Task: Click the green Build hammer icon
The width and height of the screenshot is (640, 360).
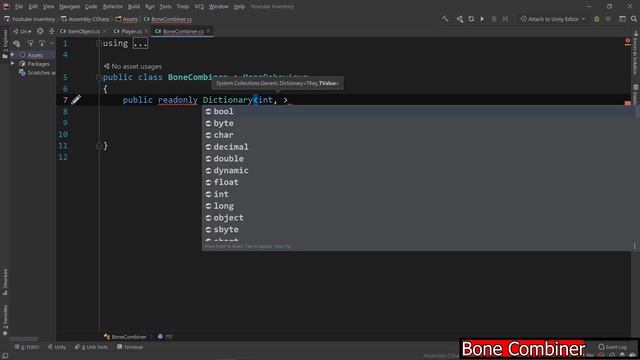Action: [x=445, y=19]
